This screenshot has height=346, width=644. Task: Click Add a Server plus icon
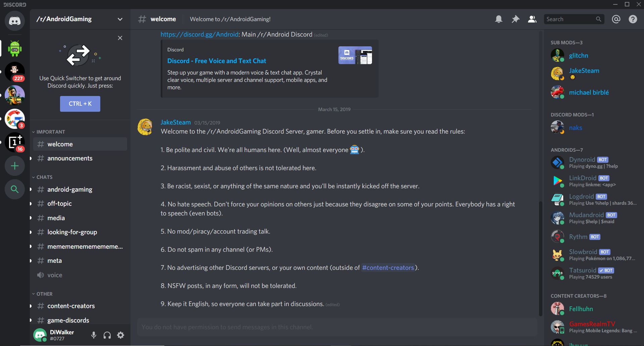click(x=15, y=166)
